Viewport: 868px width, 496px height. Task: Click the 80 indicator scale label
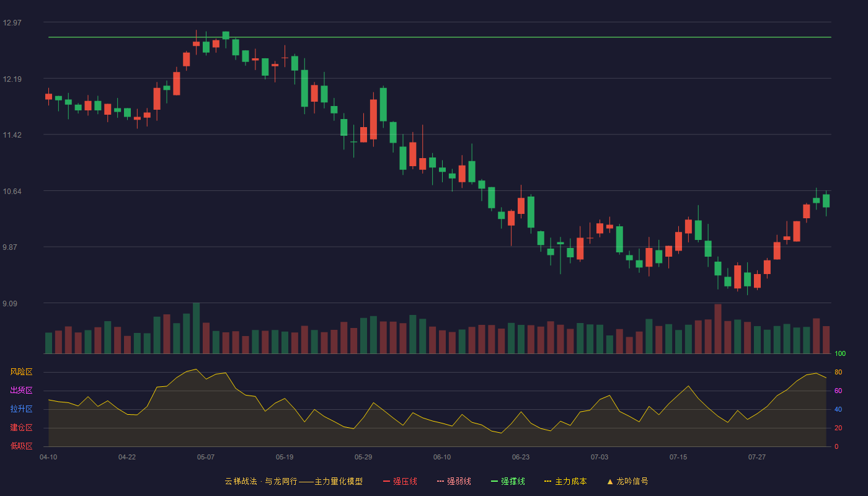click(838, 372)
